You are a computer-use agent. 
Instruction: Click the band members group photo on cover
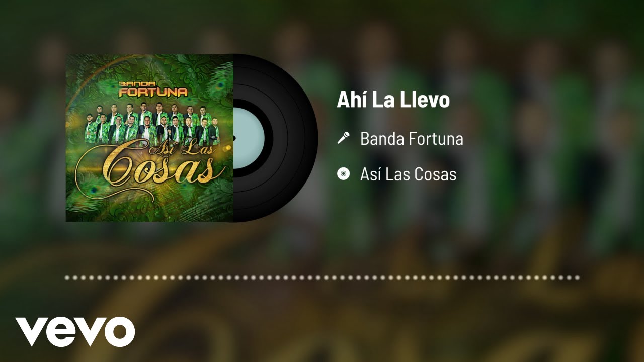pos(151,123)
